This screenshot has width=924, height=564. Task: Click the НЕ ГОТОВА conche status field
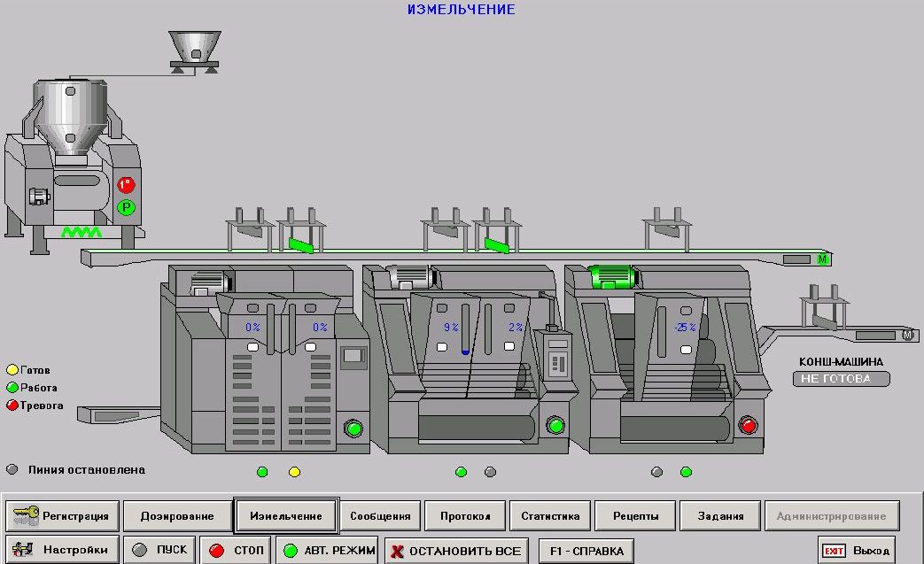841,379
